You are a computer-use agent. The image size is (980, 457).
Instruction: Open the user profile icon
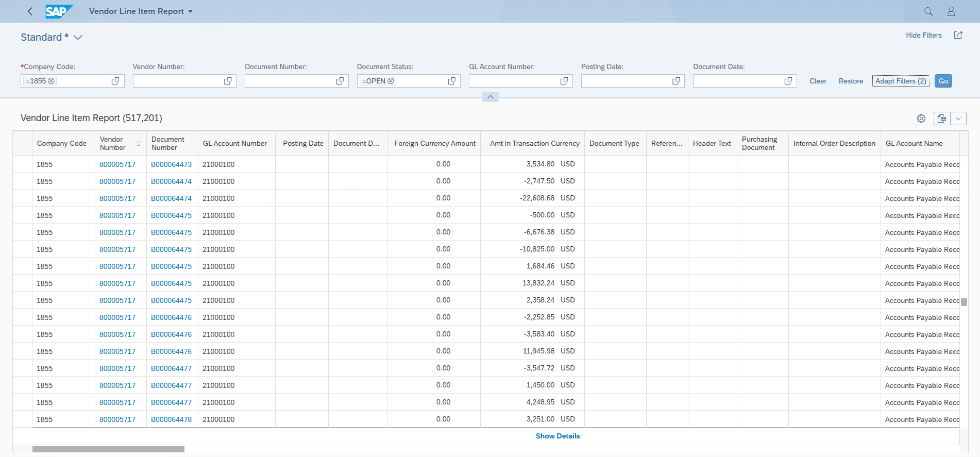point(951,11)
